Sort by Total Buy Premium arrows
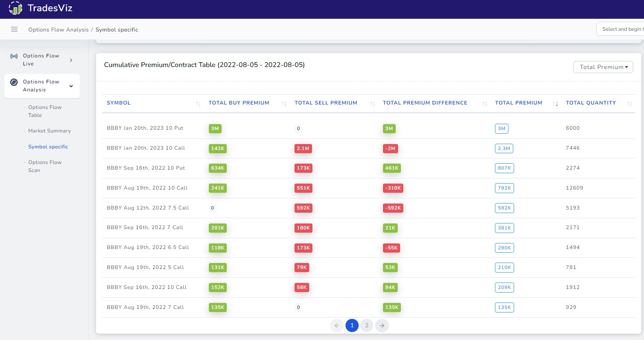 click(284, 104)
